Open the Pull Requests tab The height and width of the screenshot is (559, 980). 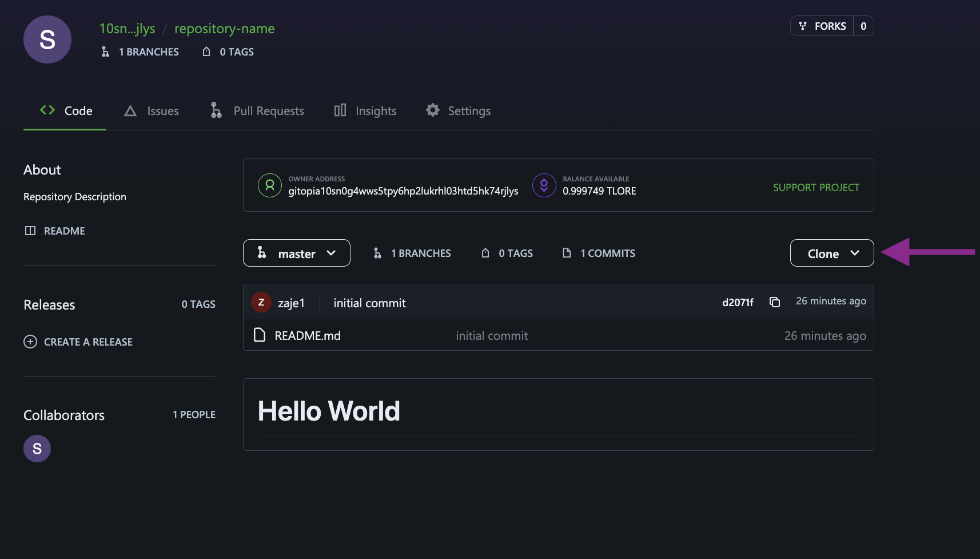(x=257, y=111)
